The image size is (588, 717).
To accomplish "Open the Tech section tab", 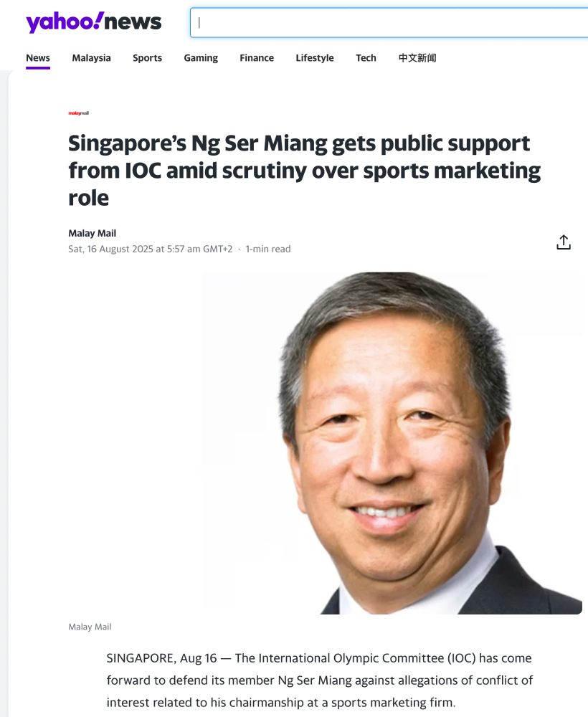I will 366,58.
